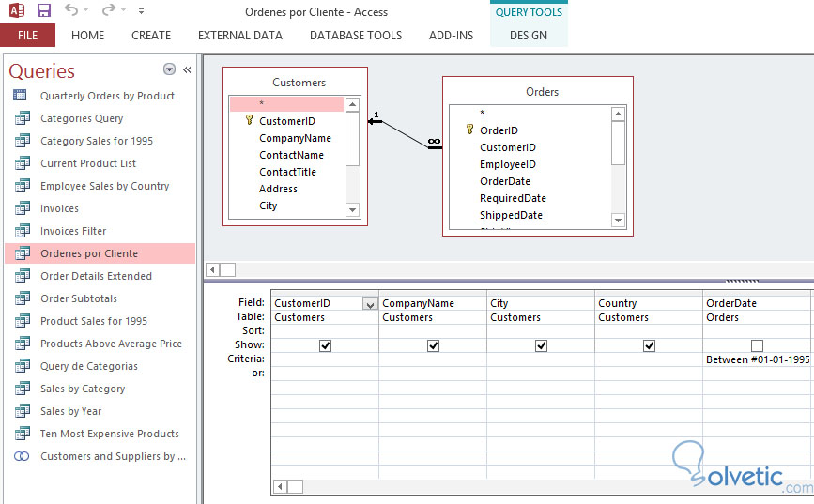Switch to the ADD-INS ribbon tab
The width and height of the screenshot is (814, 504).
pos(451,36)
